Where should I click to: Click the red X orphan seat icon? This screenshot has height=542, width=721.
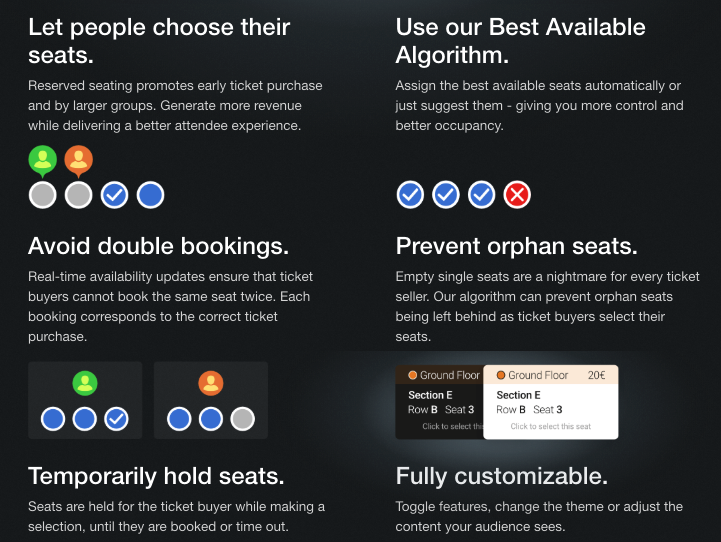tap(517, 195)
